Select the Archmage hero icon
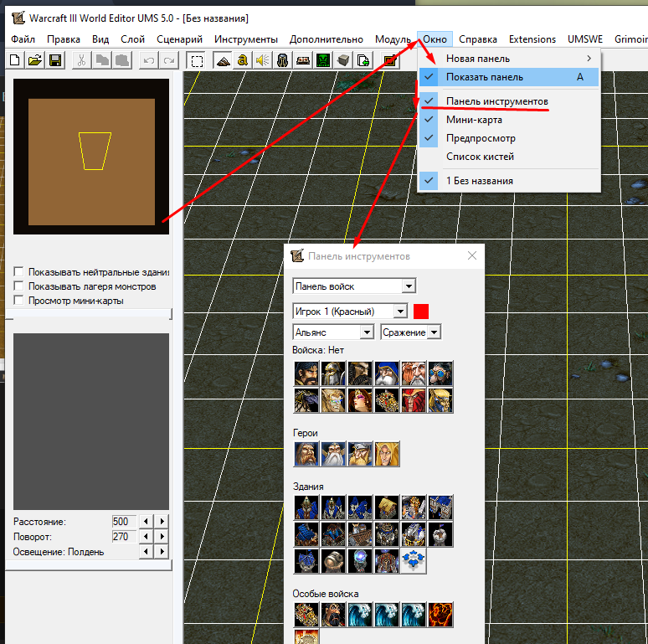The width and height of the screenshot is (648, 644). pos(333,454)
